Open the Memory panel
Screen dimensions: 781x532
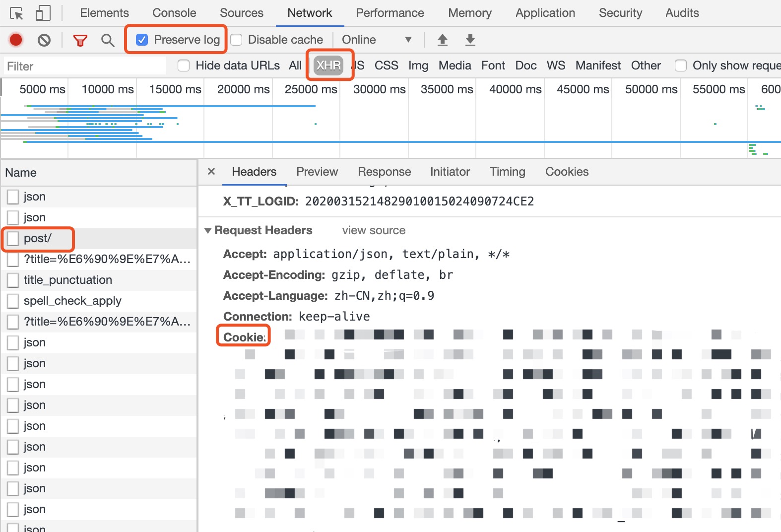pyautogui.click(x=470, y=13)
